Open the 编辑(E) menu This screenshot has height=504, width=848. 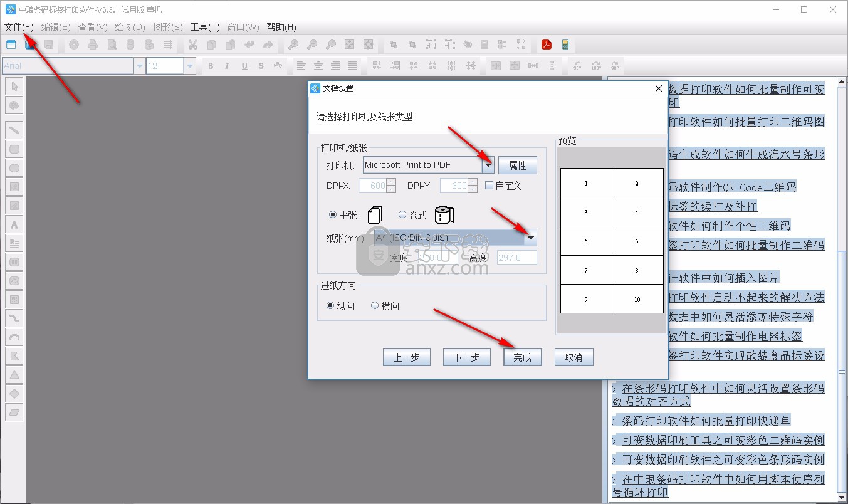56,27
